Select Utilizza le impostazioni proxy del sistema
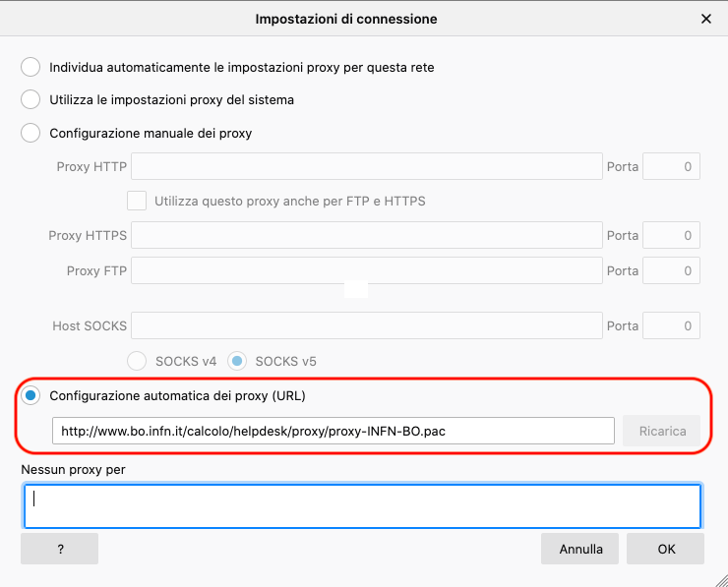The height and width of the screenshot is (587, 728). 31,99
